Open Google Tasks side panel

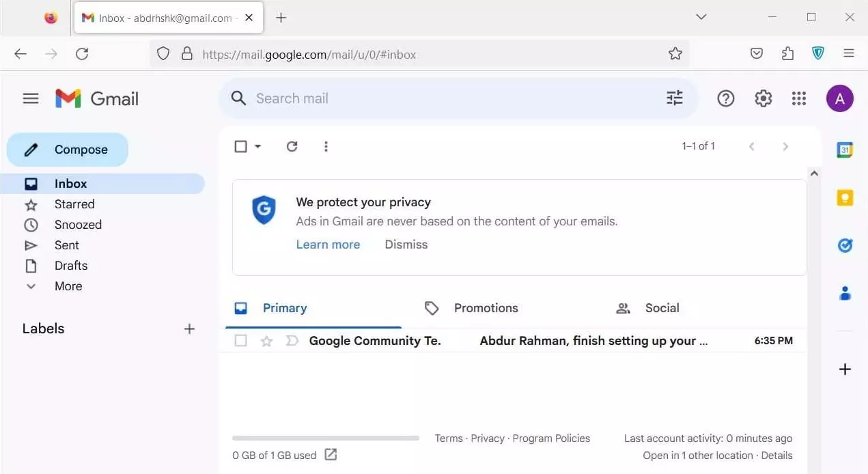click(x=845, y=245)
